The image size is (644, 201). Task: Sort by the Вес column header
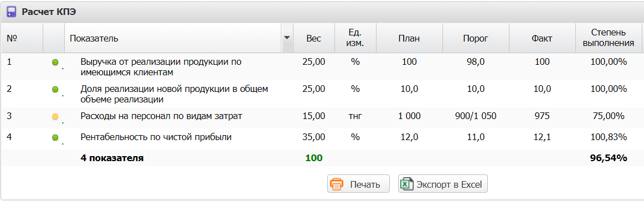pyautogui.click(x=314, y=38)
